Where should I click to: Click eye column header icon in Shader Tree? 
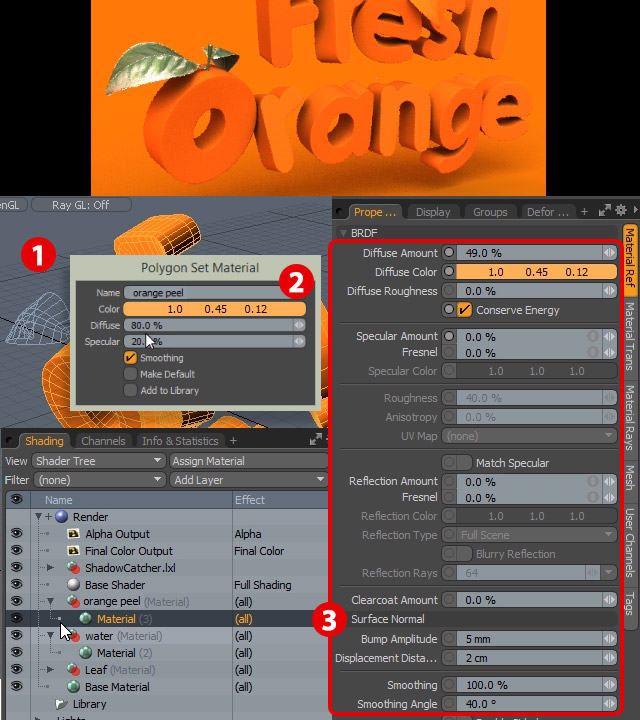pyautogui.click(x=17, y=500)
